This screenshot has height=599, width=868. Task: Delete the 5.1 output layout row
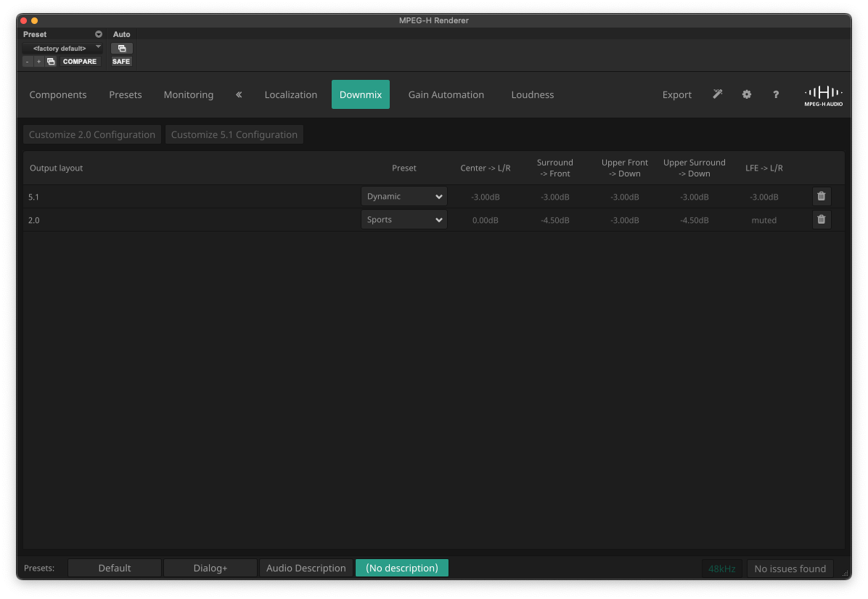[822, 197]
